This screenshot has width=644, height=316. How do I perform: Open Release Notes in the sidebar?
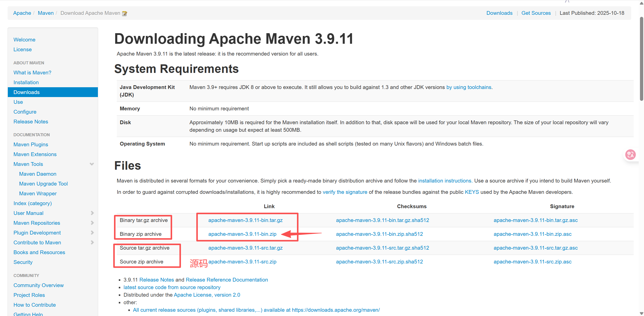click(31, 122)
